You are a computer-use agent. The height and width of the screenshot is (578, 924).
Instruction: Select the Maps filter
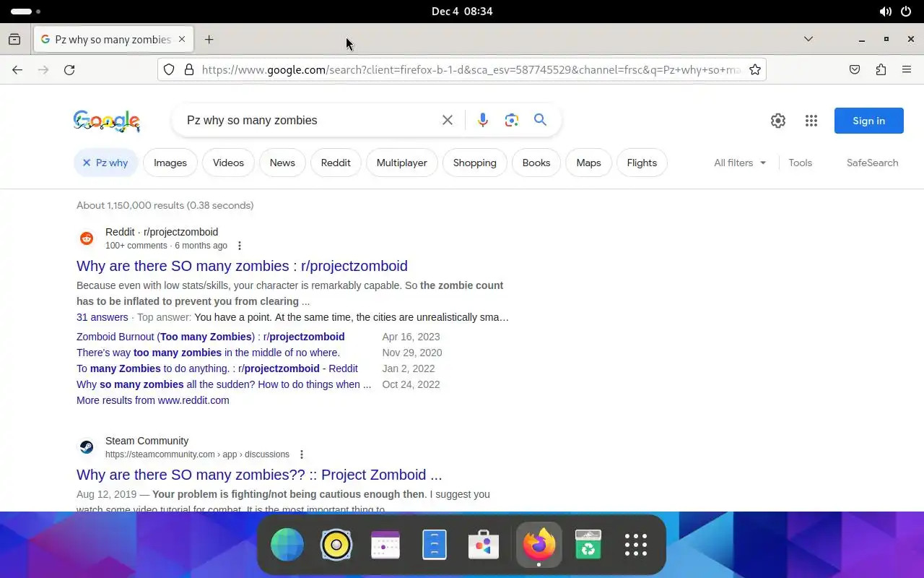coord(589,163)
